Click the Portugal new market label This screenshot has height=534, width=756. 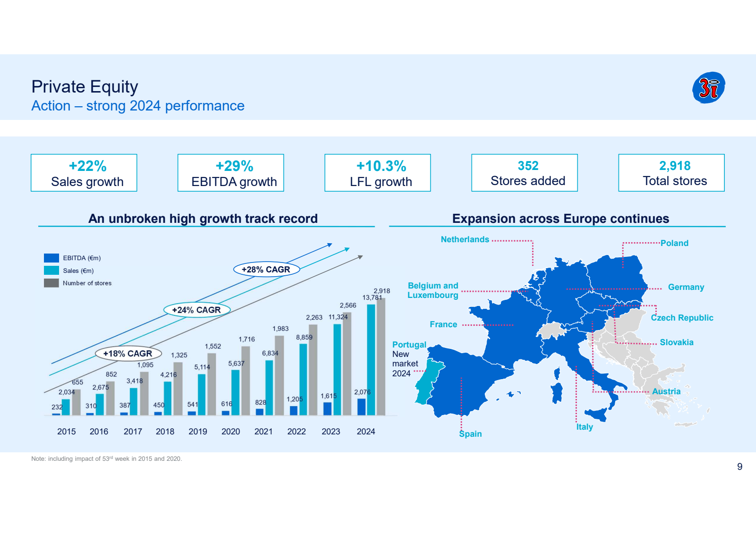click(x=409, y=359)
